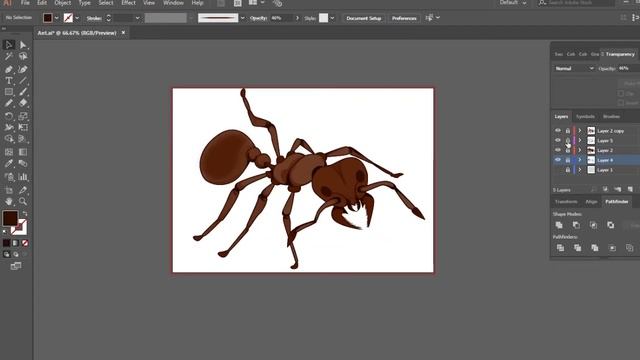
Task: Select the Curvature tool
Action: pos(23,69)
